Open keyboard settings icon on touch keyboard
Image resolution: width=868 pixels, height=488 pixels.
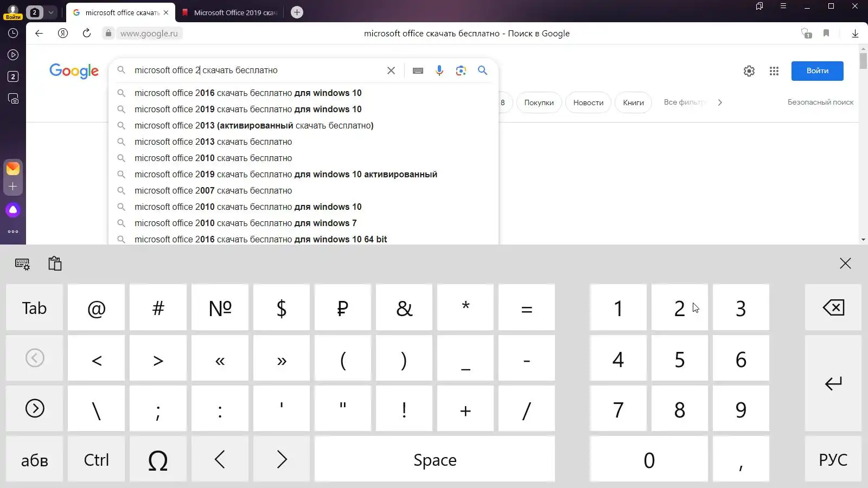coord(22,264)
